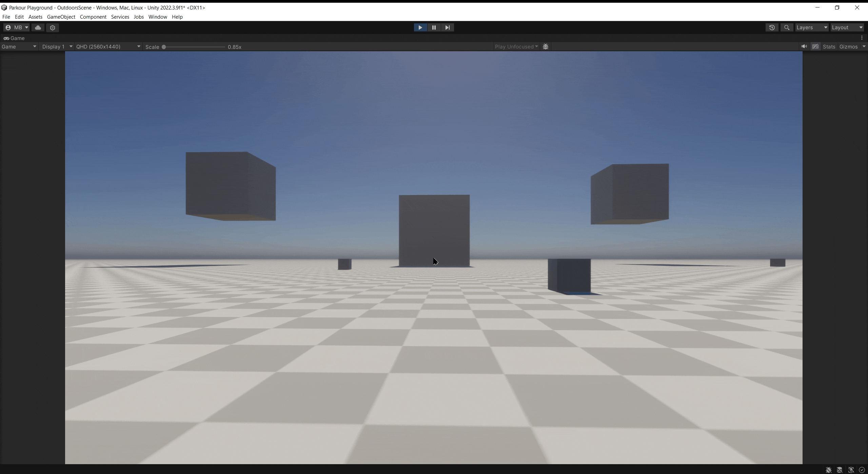This screenshot has height=474, width=868.
Task: Toggle the Stats overlay button
Action: (x=829, y=47)
